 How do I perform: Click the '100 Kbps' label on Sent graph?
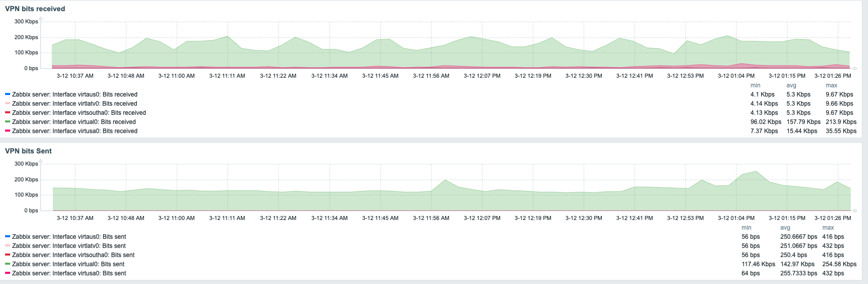26,195
